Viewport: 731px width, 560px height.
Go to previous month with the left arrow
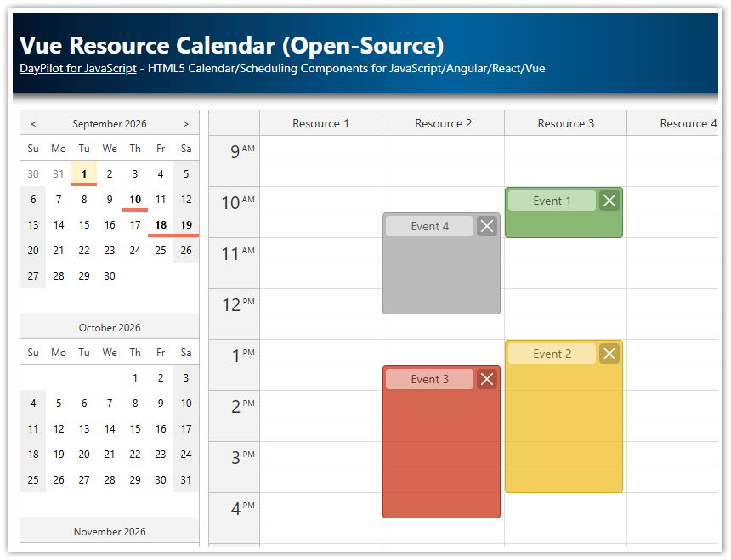pos(32,123)
